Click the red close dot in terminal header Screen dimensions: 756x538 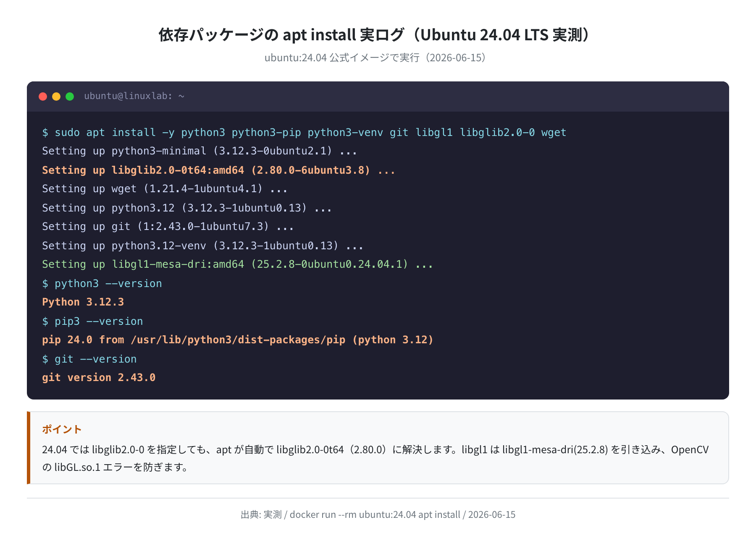(x=43, y=97)
